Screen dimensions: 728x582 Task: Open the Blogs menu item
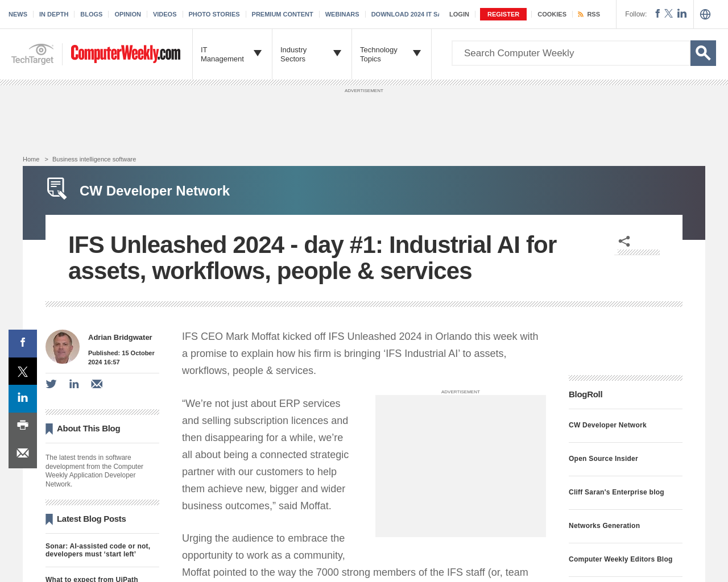91,14
